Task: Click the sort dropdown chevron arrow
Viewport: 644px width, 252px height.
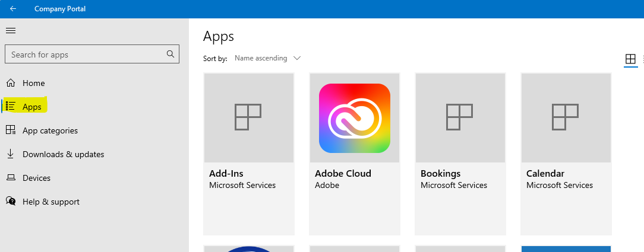Action: [297, 58]
